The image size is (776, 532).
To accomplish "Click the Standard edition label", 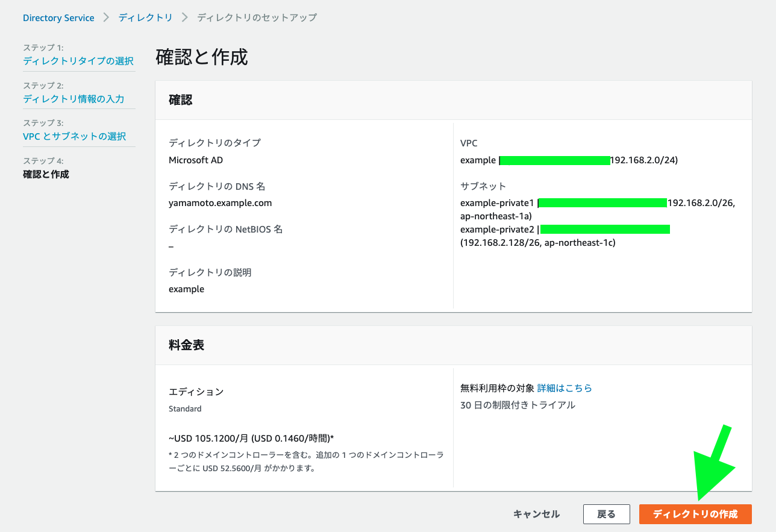I will 185,408.
